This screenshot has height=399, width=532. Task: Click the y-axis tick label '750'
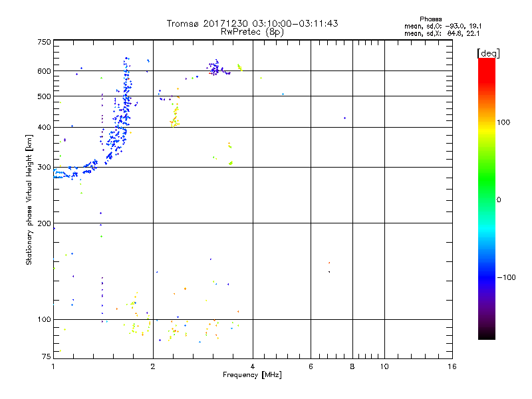coord(44,42)
